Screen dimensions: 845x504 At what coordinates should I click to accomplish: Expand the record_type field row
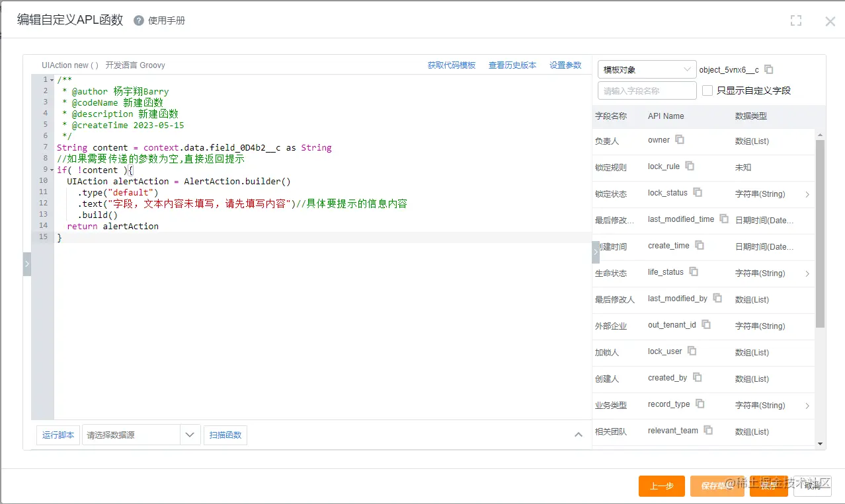807,406
